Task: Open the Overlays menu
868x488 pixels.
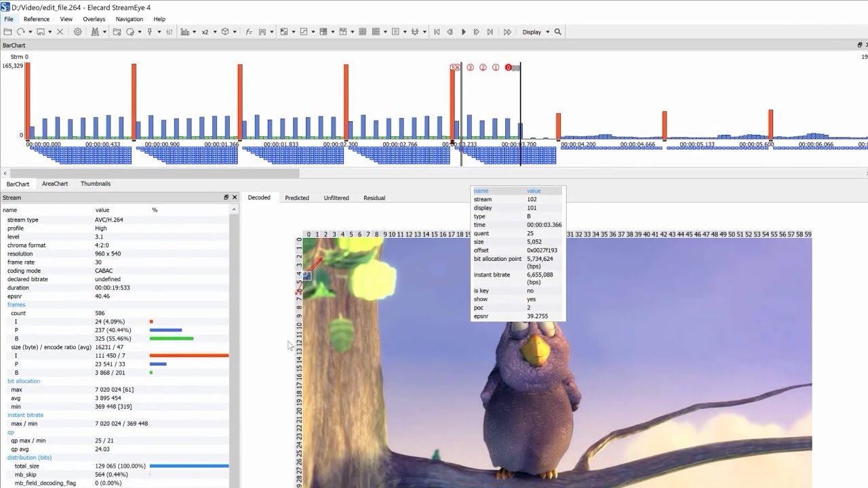Action: pyautogui.click(x=94, y=19)
